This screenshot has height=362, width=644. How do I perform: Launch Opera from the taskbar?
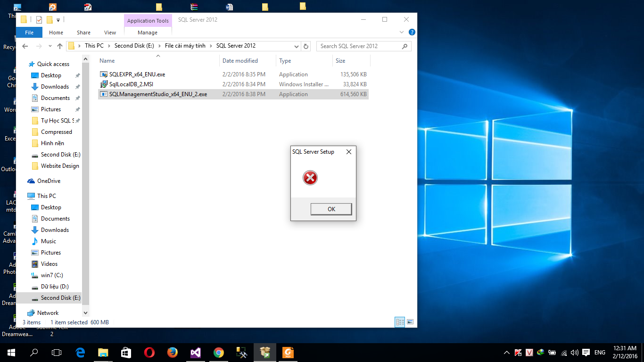point(149,353)
